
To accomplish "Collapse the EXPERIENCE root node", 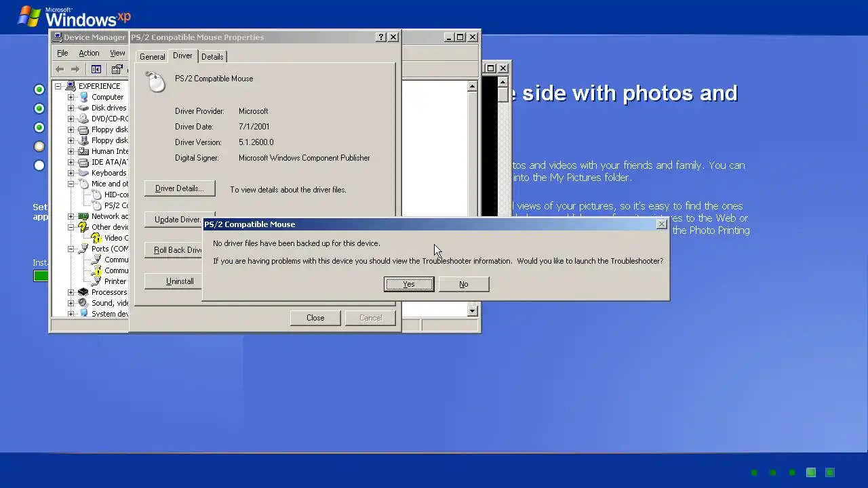I will click(x=58, y=86).
